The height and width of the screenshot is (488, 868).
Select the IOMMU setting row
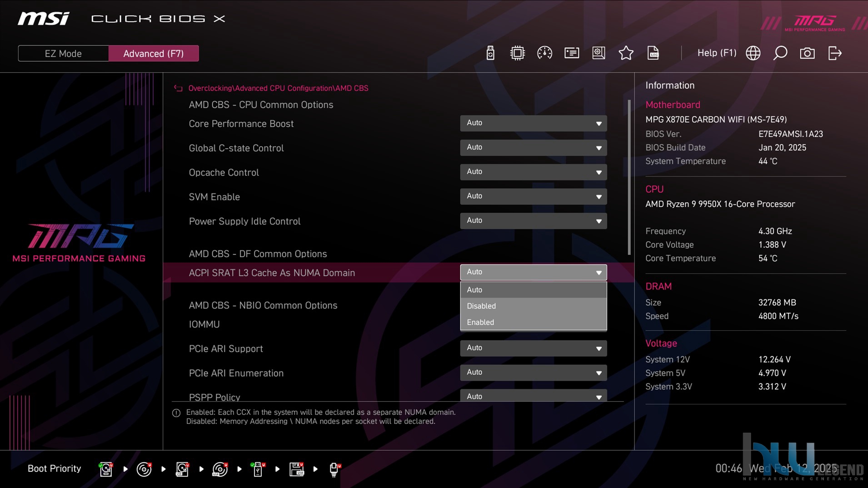[204, 324]
